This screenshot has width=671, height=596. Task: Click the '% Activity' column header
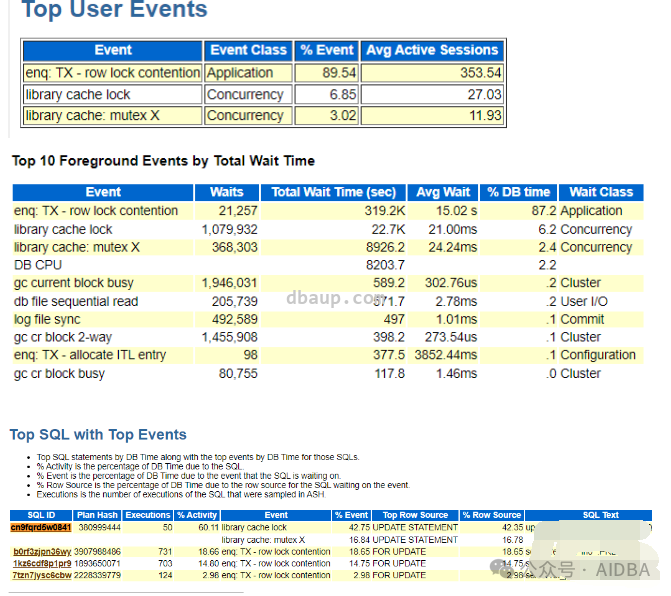[x=197, y=515]
